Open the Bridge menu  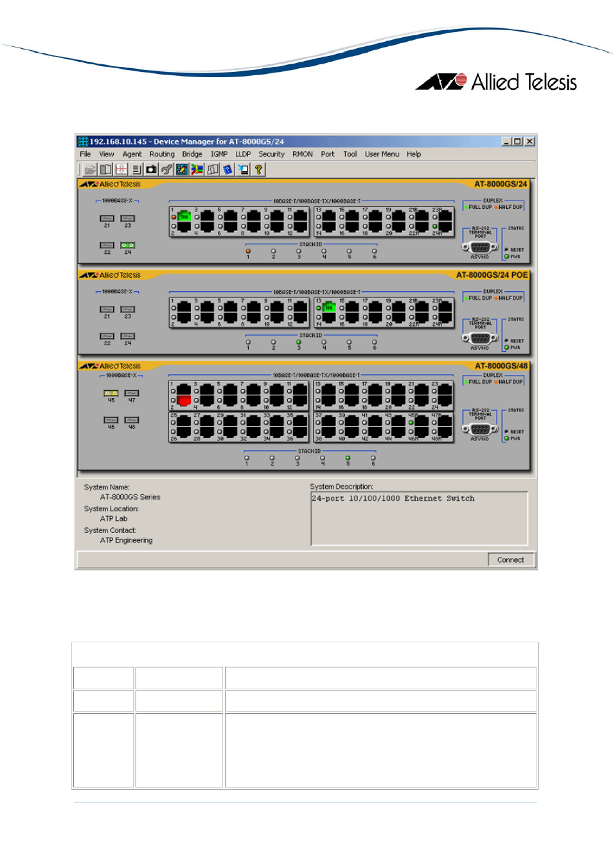(x=192, y=154)
